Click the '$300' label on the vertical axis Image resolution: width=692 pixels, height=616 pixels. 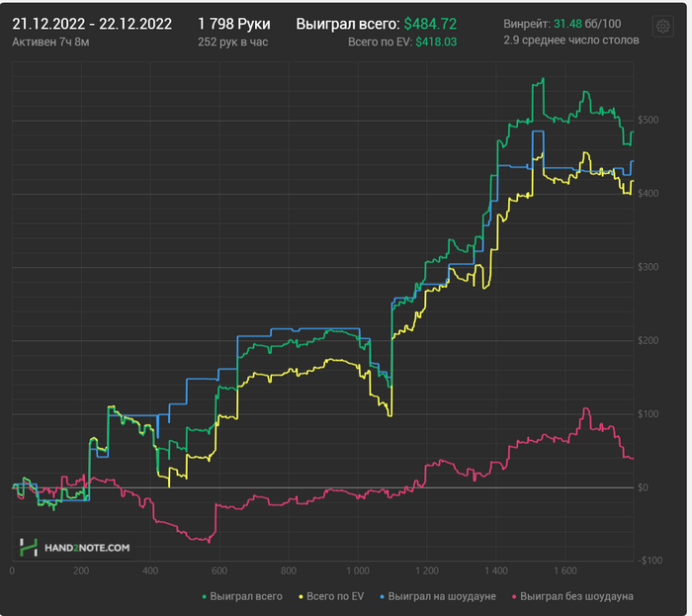click(x=648, y=267)
